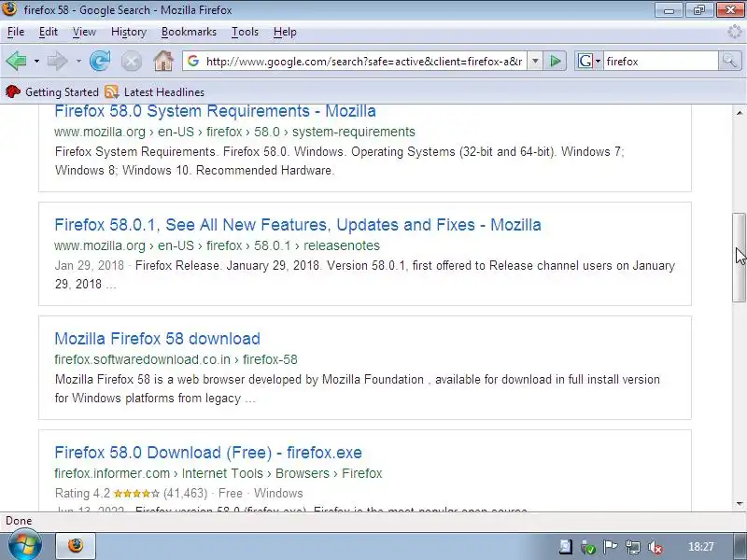Click the green Go arrow button
Viewport: 747px width, 560px height.
[555, 61]
